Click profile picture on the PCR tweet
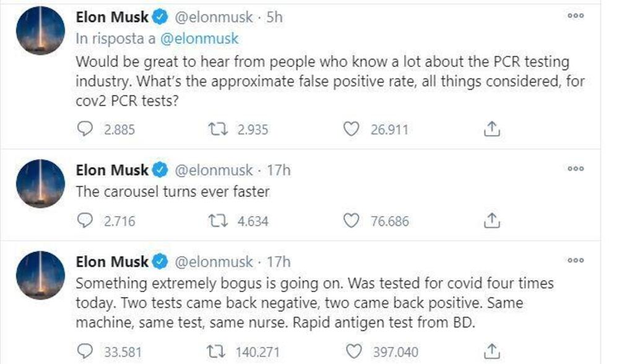The image size is (619, 364). (40, 31)
